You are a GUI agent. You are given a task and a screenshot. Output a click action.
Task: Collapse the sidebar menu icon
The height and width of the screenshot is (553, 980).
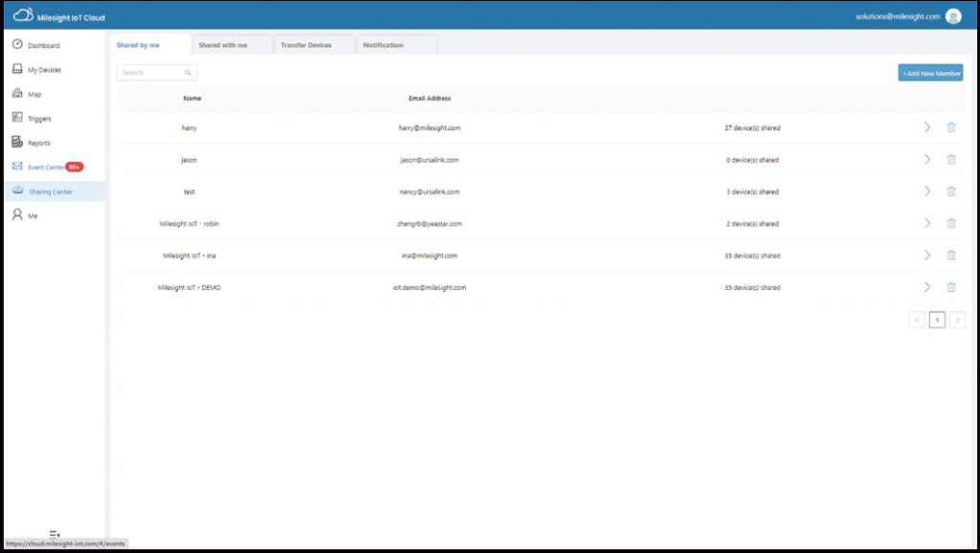pos(55,534)
